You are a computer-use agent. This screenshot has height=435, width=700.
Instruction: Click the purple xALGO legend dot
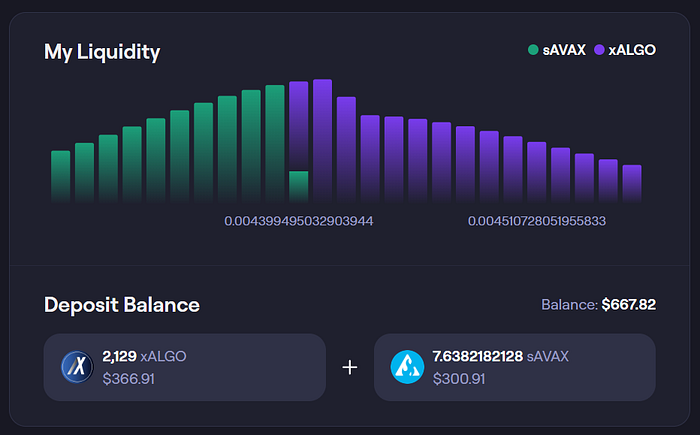(x=599, y=50)
